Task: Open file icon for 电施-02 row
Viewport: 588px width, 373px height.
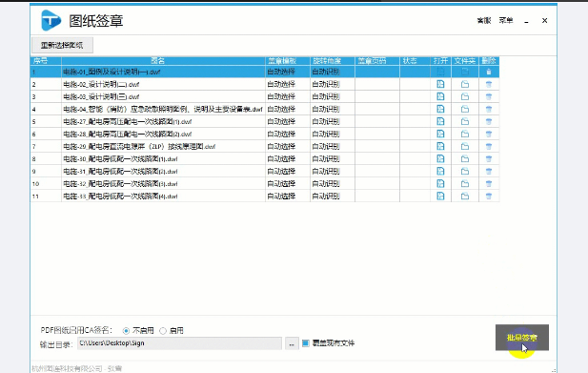Action: pos(440,84)
